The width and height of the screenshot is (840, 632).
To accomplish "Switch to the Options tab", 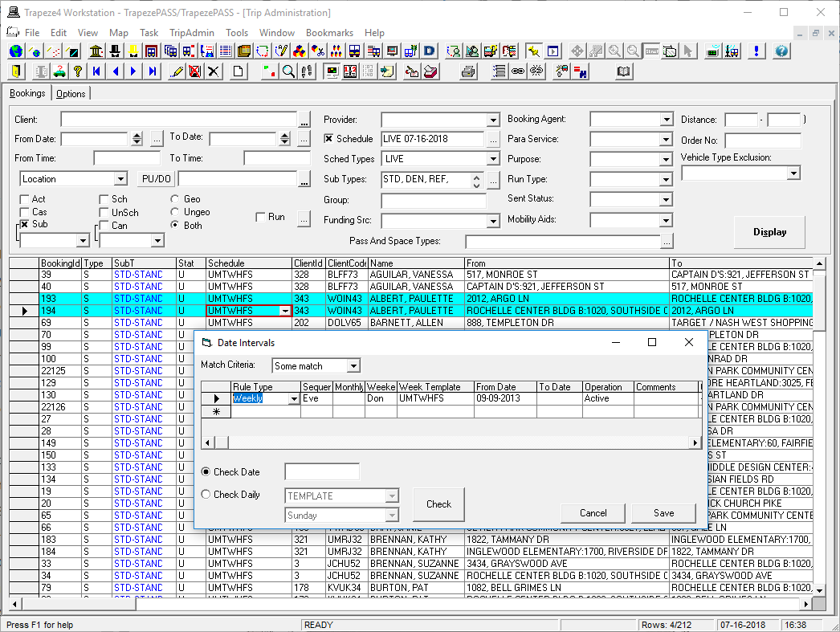I will (71, 92).
